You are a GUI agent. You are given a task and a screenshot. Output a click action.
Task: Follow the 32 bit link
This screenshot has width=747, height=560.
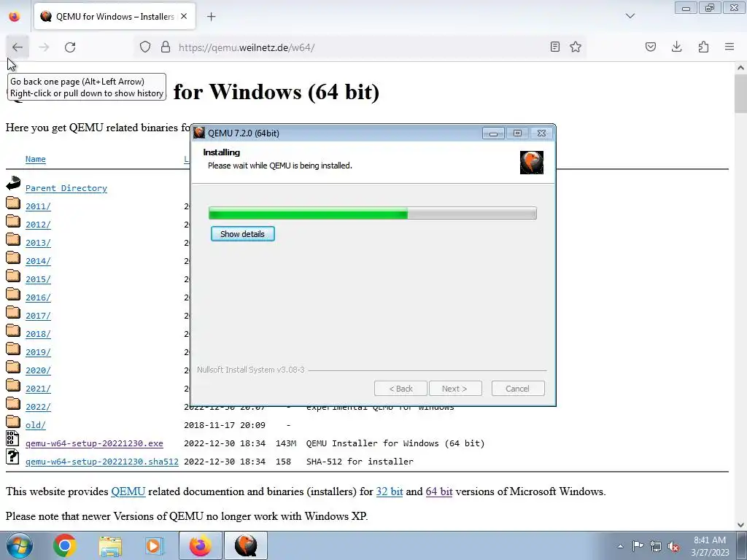(390, 491)
